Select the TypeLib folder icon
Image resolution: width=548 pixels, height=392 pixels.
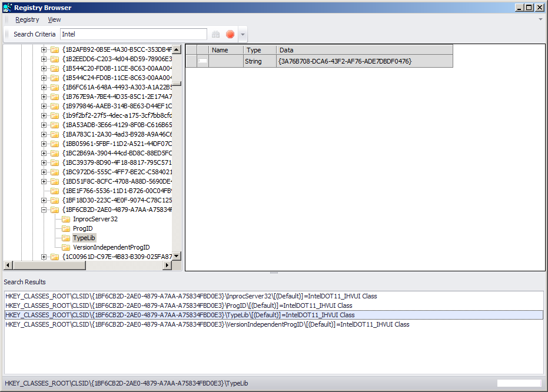click(x=66, y=238)
